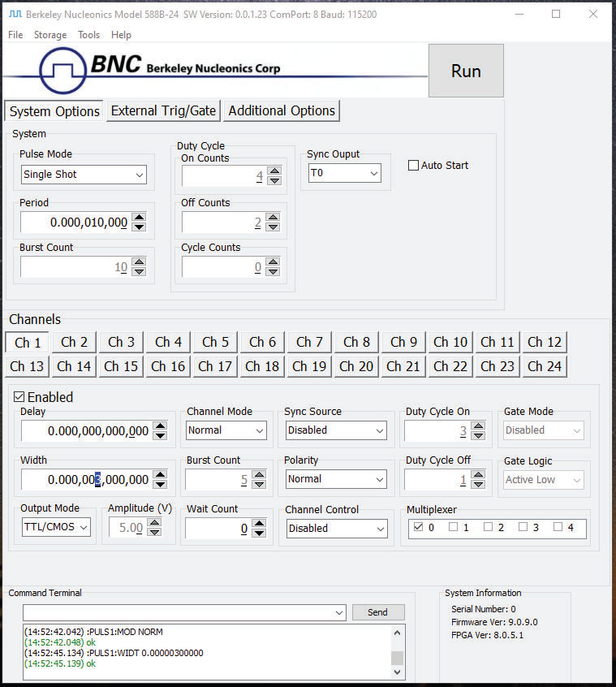Click the channel Width value field
This screenshot has width=616, height=687.
click(x=87, y=479)
